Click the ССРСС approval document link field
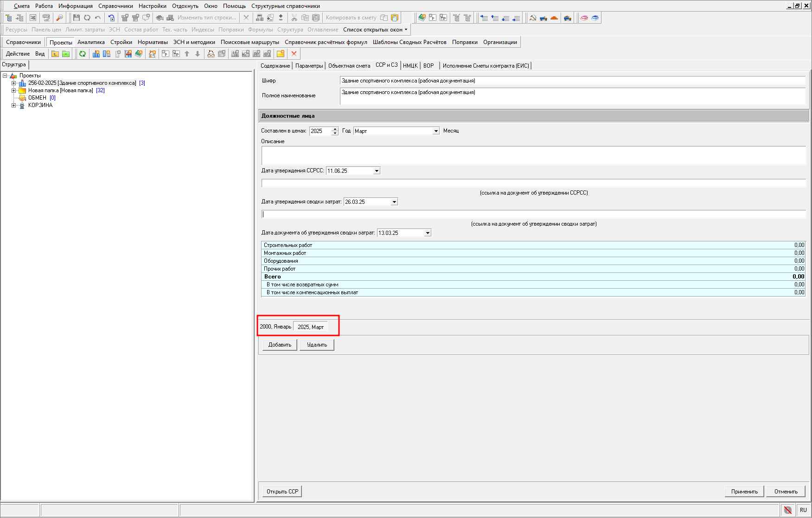This screenshot has height=518, width=812. click(534, 183)
